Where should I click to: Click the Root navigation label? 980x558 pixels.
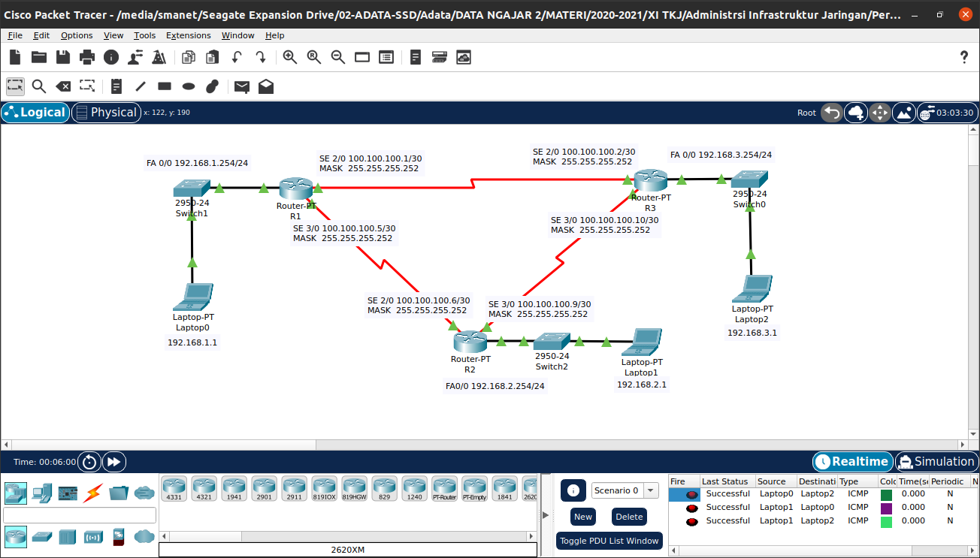[806, 113]
